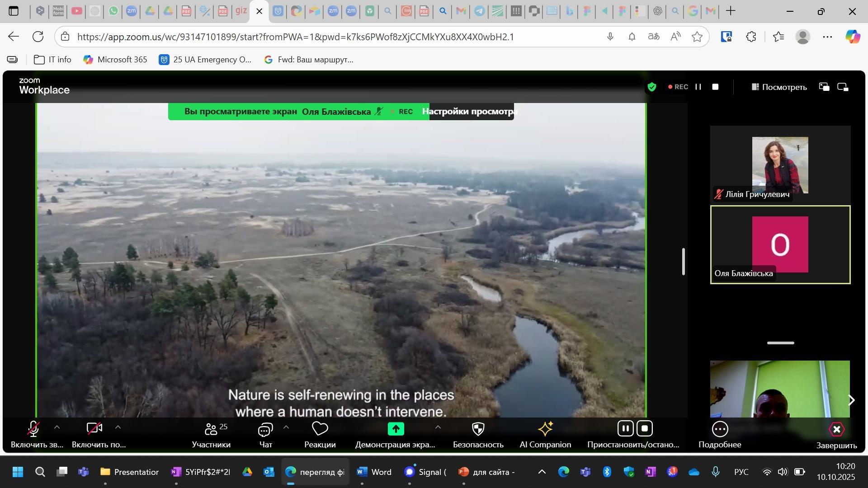Viewport: 868px width, 488px height.
Task: Open the More options ellipsis
Action: pyautogui.click(x=720, y=429)
